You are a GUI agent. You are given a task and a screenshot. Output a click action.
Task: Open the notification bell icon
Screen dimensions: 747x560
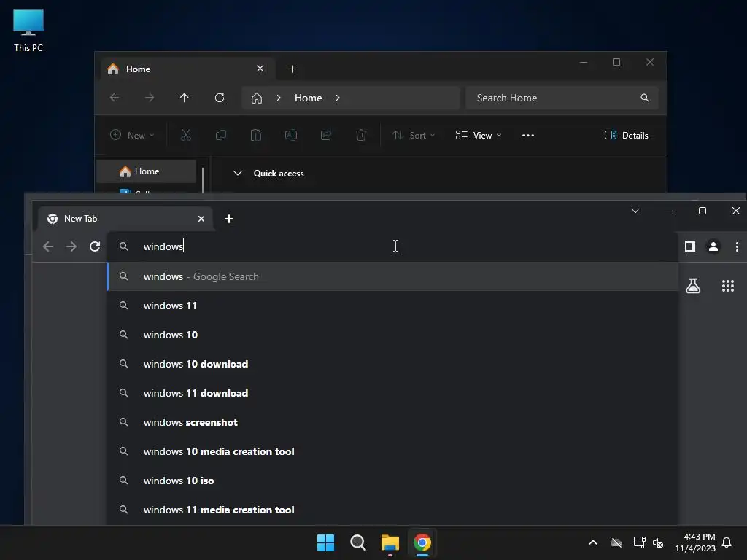point(727,542)
